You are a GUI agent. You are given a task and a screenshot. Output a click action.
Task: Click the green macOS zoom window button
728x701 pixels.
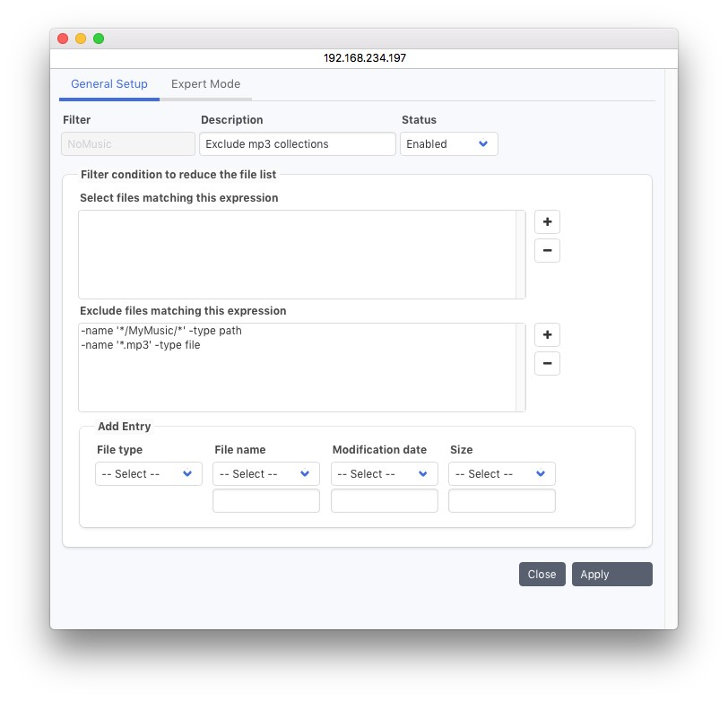point(99,39)
